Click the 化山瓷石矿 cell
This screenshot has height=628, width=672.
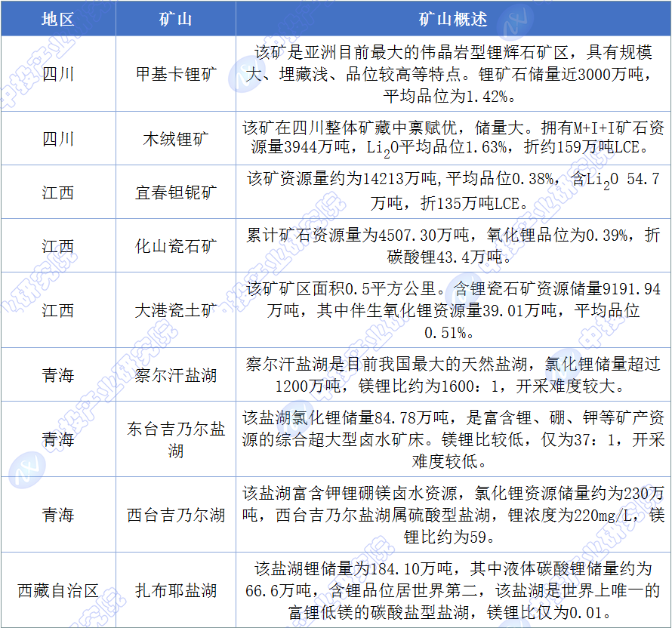pyautogui.click(x=175, y=246)
